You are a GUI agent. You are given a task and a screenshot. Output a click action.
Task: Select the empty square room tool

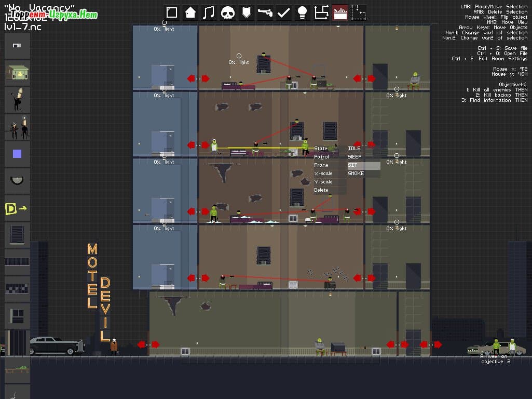(x=172, y=12)
